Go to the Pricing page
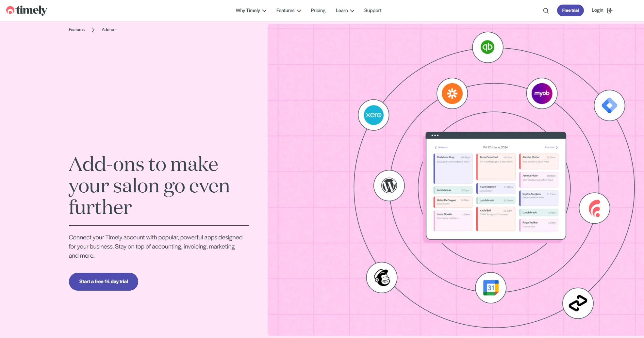This screenshot has width=644, height=338. point(318,10)
